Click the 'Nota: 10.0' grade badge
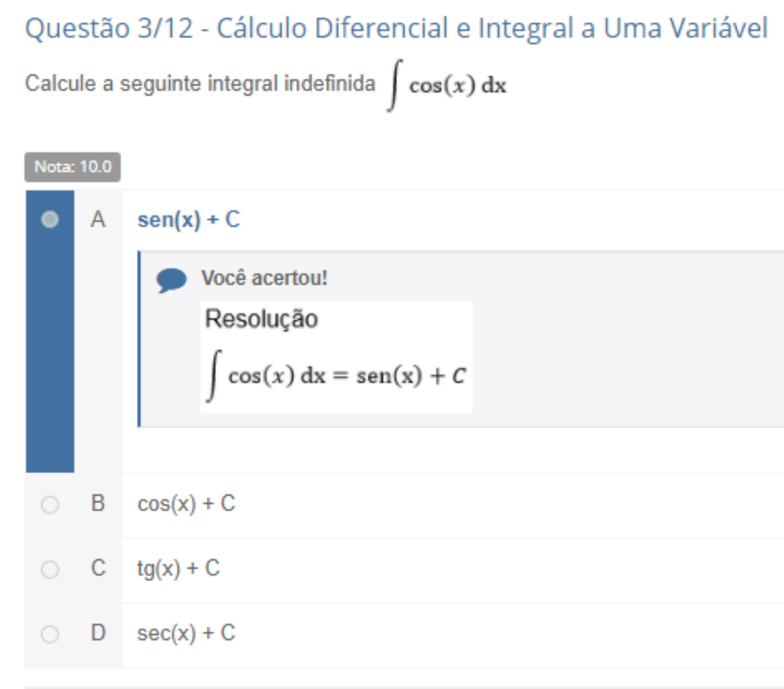784x689 pixels. click(x=72, y=167)
